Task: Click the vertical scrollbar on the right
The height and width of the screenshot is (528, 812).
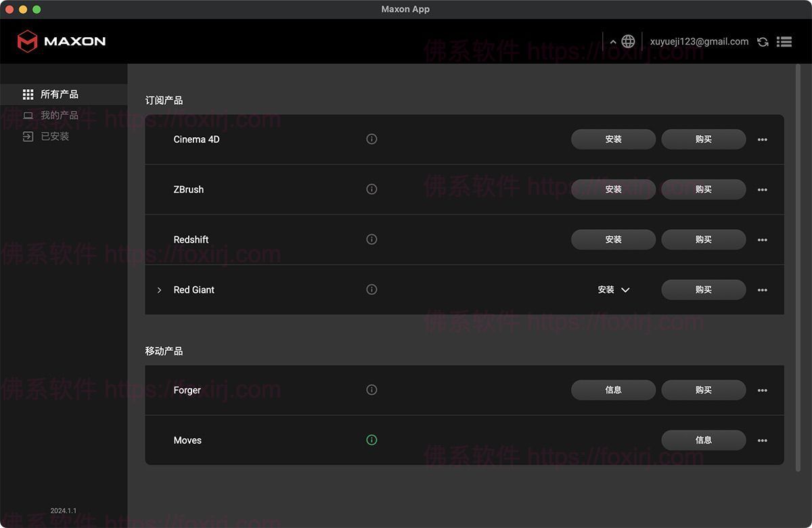Action: click(798, 270)
